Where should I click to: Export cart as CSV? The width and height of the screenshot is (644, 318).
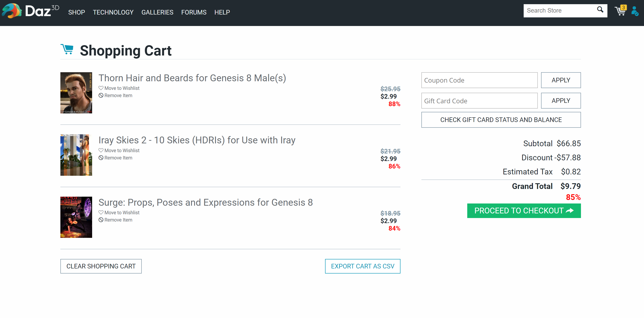pyautogui.click(x=363, y=266)
